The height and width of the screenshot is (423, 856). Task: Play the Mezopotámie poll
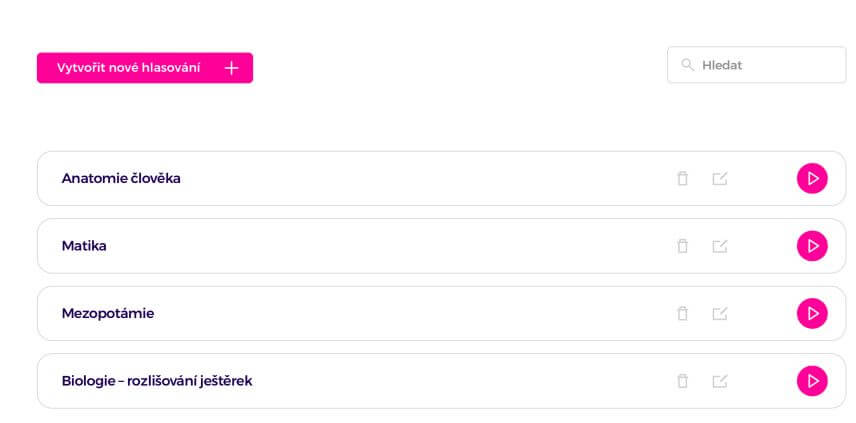pos(812,313)
